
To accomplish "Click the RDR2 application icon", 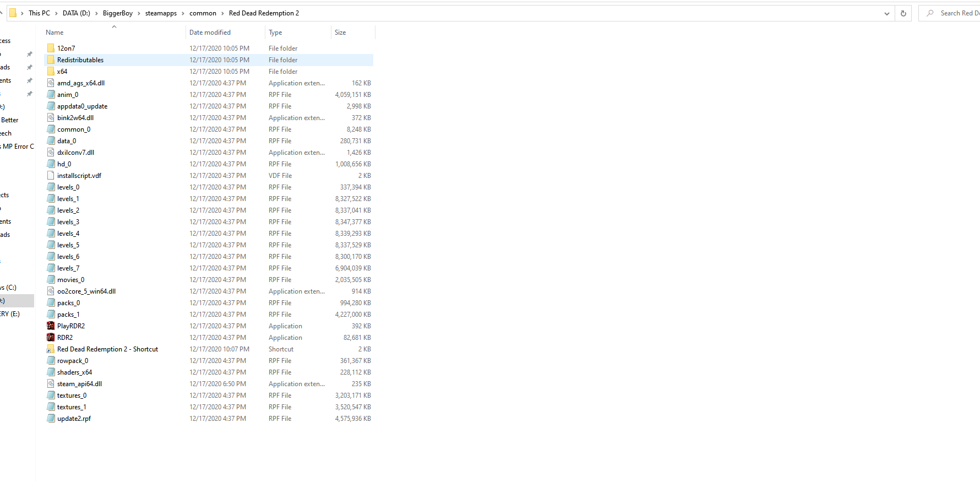I will (51, 337).
